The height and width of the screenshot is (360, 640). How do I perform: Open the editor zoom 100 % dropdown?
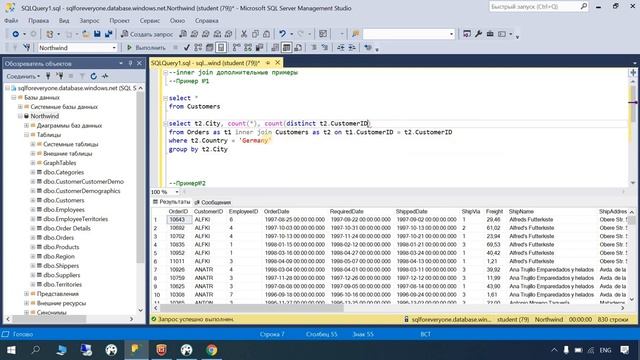click(x=176, y=192)
